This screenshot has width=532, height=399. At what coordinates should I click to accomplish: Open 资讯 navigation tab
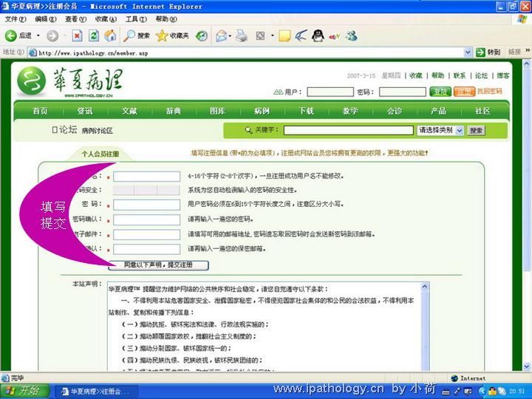click(84, 111)
